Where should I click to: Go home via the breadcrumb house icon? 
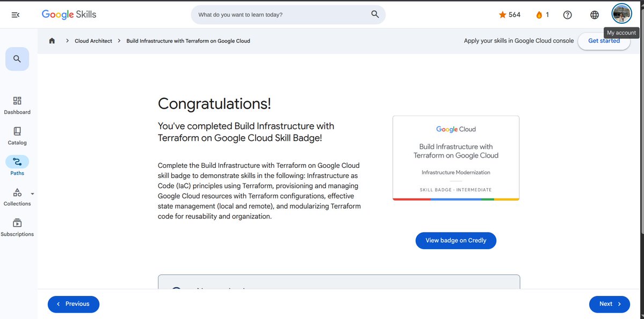point(52,41)
